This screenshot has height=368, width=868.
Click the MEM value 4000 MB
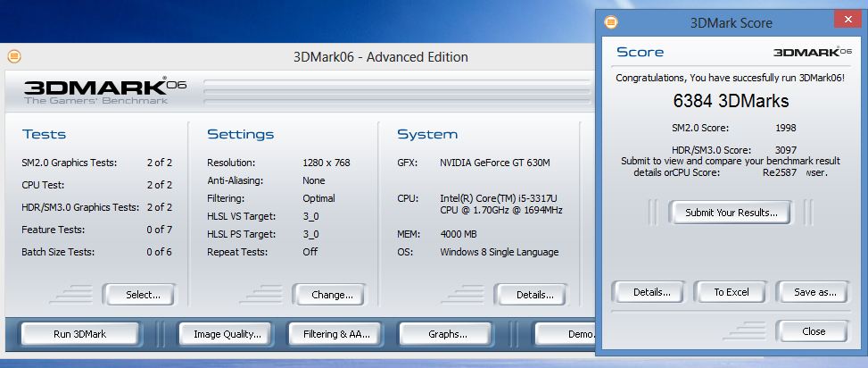click(459, 234)
